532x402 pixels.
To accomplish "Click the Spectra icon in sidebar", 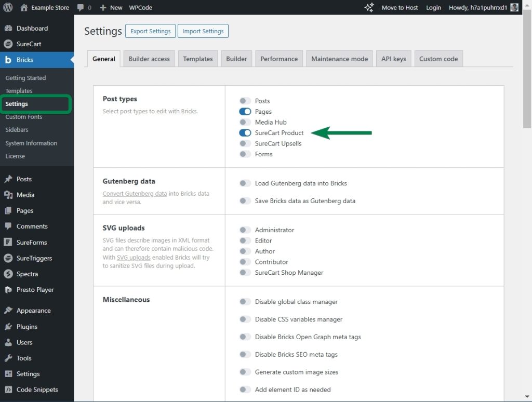I will coord(8,274).
